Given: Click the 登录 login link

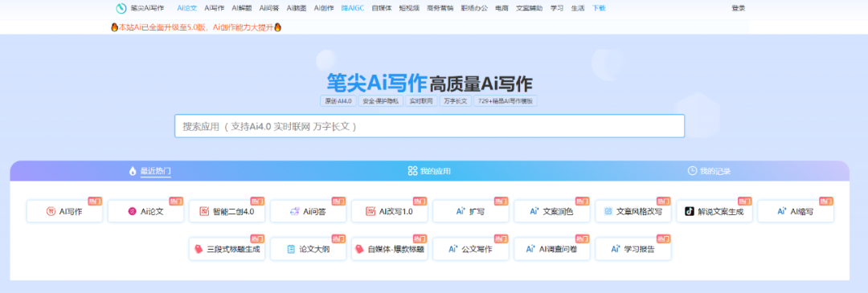Looking at the screenshot, I should click(739, 8).
